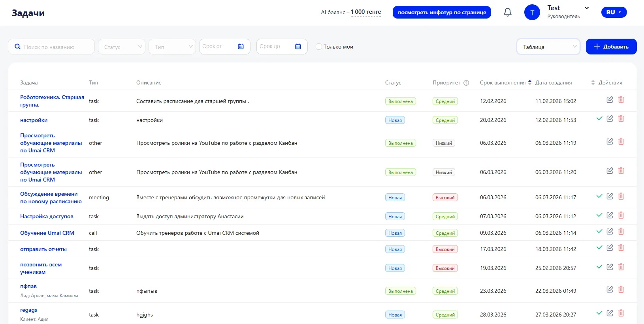Screen dimensions: 644x324
Task: Click посмотреть инфотур по странице button
Action: click(x=442, y=12)
